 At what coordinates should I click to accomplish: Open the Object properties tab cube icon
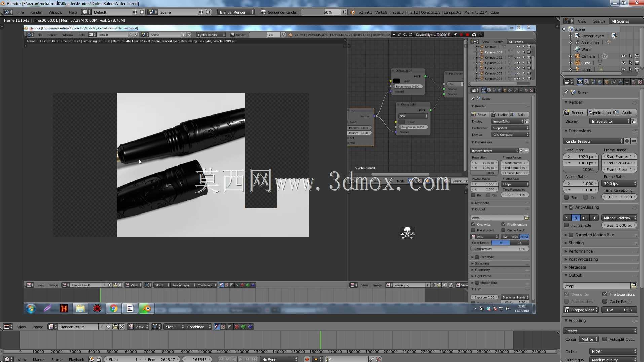click(607, 82)
